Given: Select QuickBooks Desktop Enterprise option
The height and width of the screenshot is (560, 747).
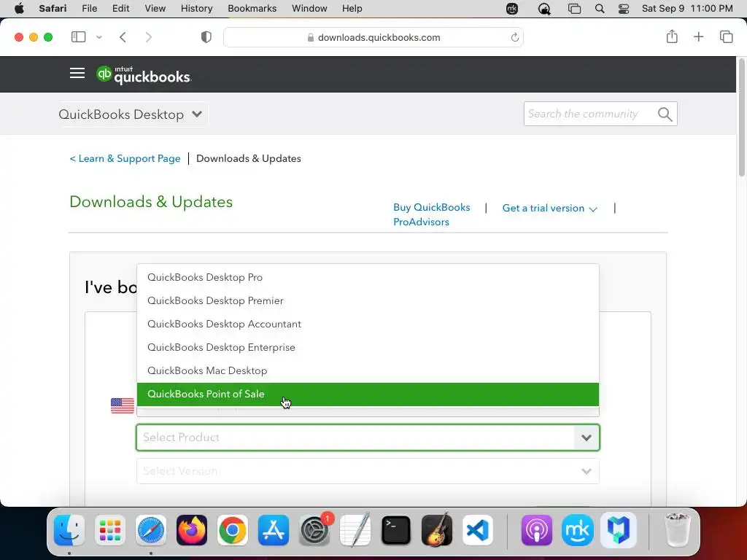Looking at the screenshot, I should point(368,347).
